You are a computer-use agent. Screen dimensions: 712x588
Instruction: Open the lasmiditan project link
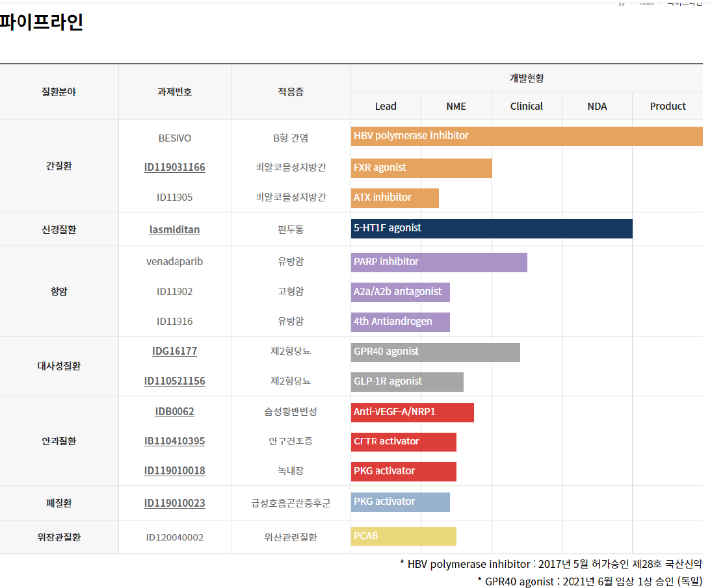coord(174,229)
